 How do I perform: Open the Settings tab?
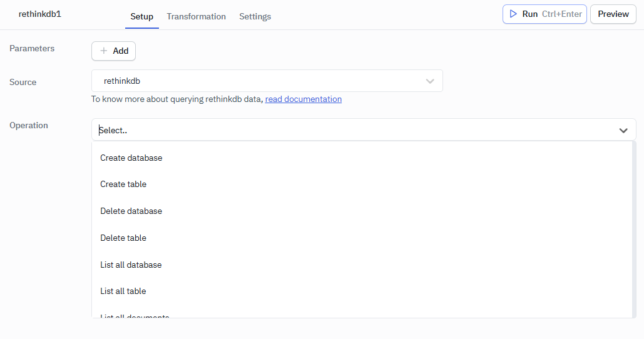tap(255, 16)
